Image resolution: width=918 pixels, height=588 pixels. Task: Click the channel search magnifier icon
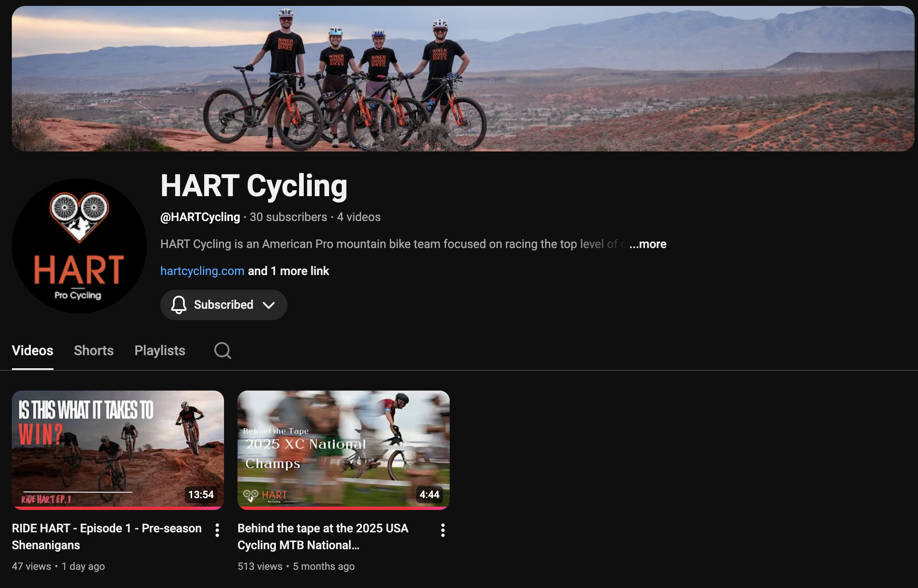[x=222, y=351]
